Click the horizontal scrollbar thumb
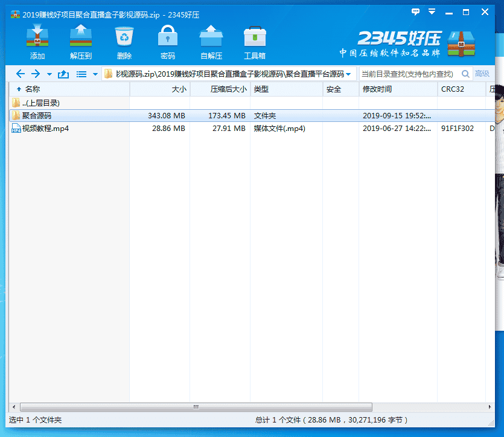Image resolution: width=504 pixels, height=437 pixels. (x=196, y=407)
